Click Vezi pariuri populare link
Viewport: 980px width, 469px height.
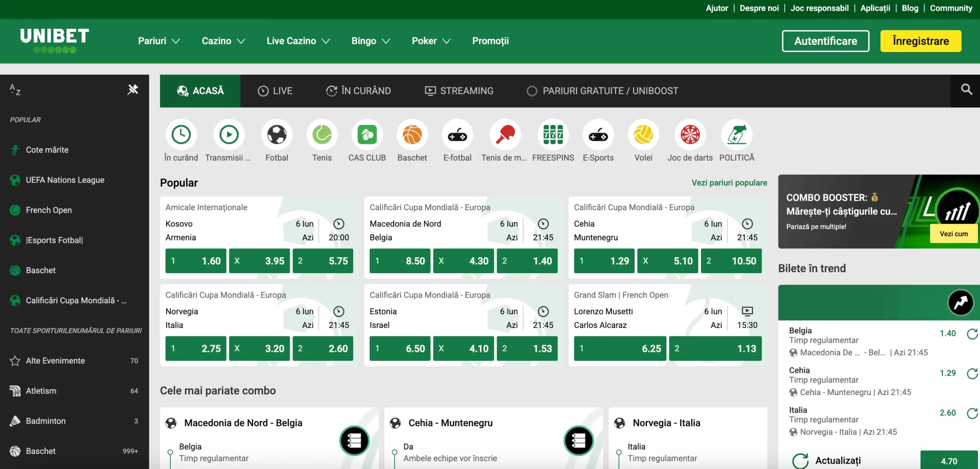(x=729, y=183)
